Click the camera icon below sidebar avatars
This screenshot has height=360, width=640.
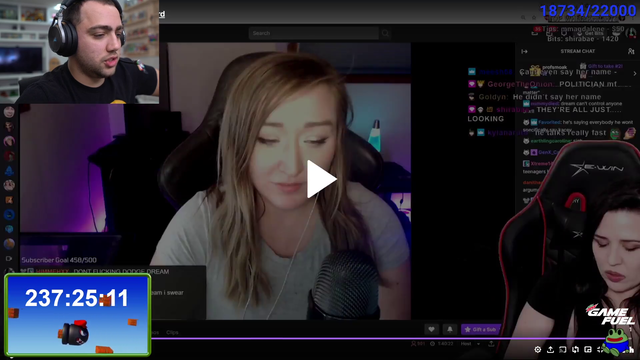pyautogui.click(x=9, y=258)
